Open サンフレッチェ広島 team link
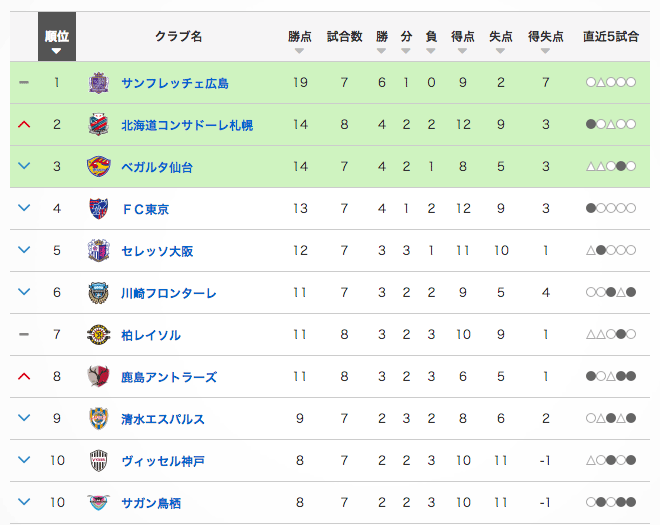Viewport: 660px width, 525px height. point(174,83)
